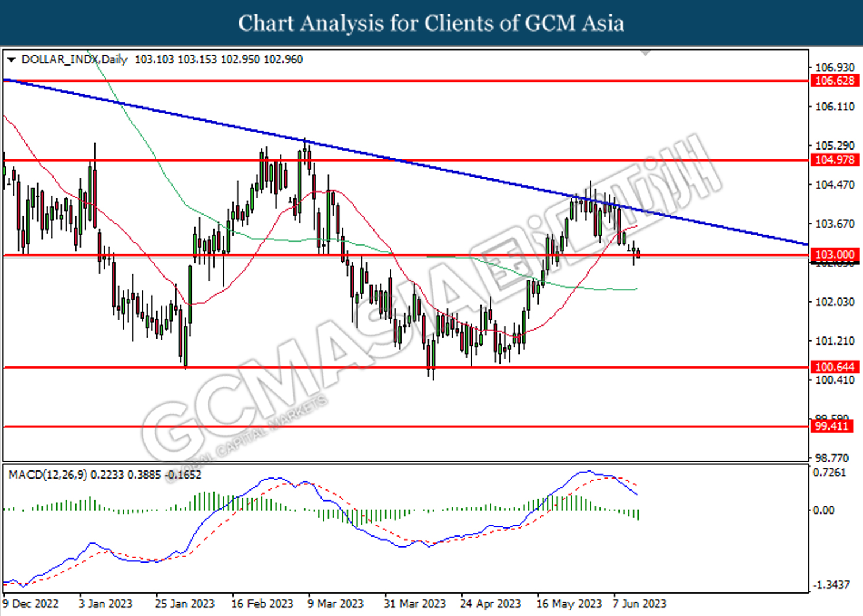The image size is (863, 616).
Task: Click the 101.210 price axis value
Action: 835,341
